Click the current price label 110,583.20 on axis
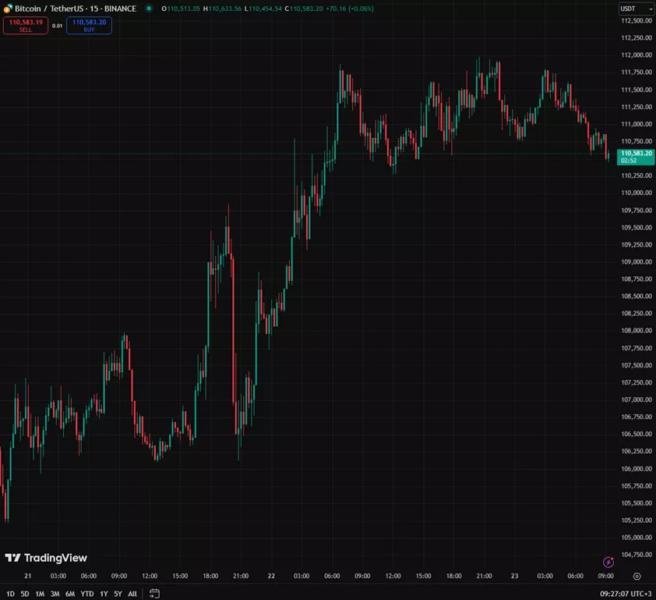The image size is (656, 600). tap(636, 153)
